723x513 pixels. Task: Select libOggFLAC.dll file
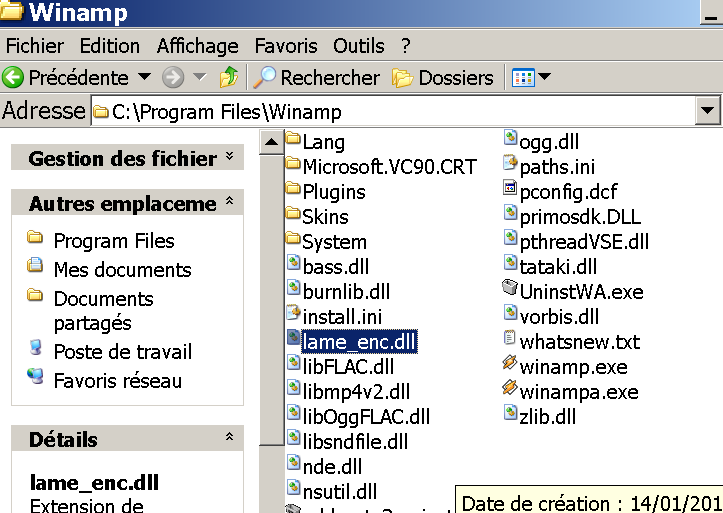coord(358,416)
